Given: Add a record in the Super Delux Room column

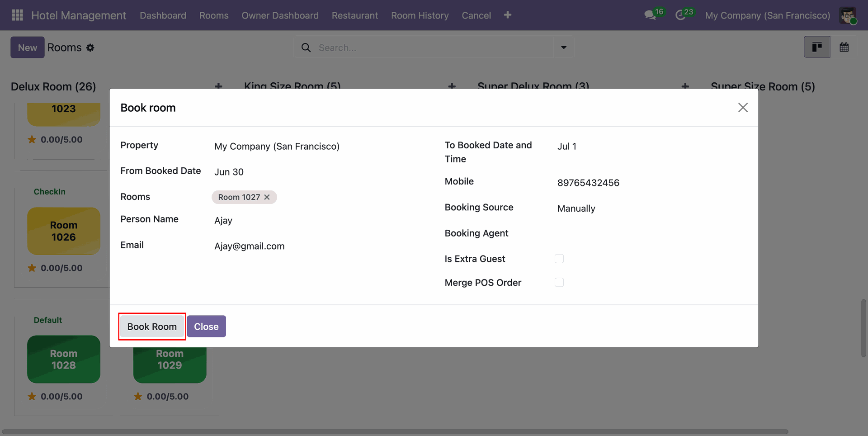Looking at the screenshot, I should tap(685, 86).
